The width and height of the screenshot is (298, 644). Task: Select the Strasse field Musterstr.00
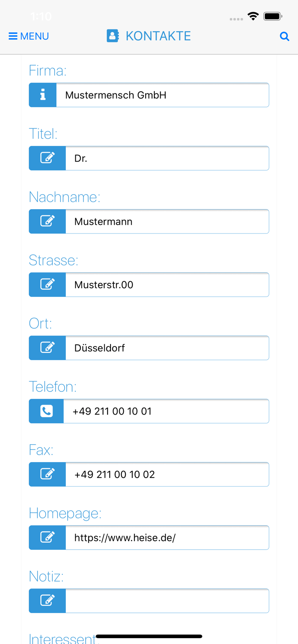click(167, 285)
